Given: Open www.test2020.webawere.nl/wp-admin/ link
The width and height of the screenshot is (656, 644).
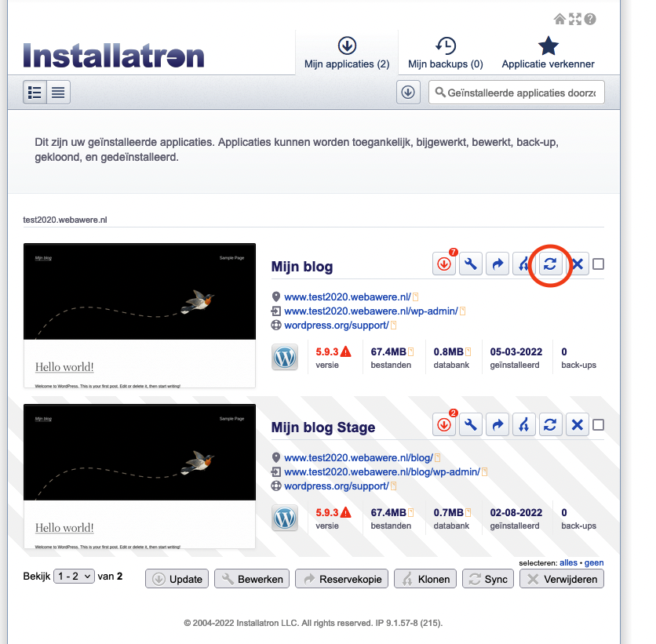Looking at the screenshot, I should tap(371, 311).
